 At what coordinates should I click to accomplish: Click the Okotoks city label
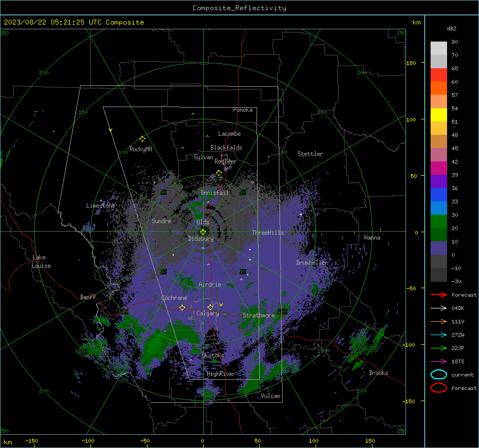point(213,355)
